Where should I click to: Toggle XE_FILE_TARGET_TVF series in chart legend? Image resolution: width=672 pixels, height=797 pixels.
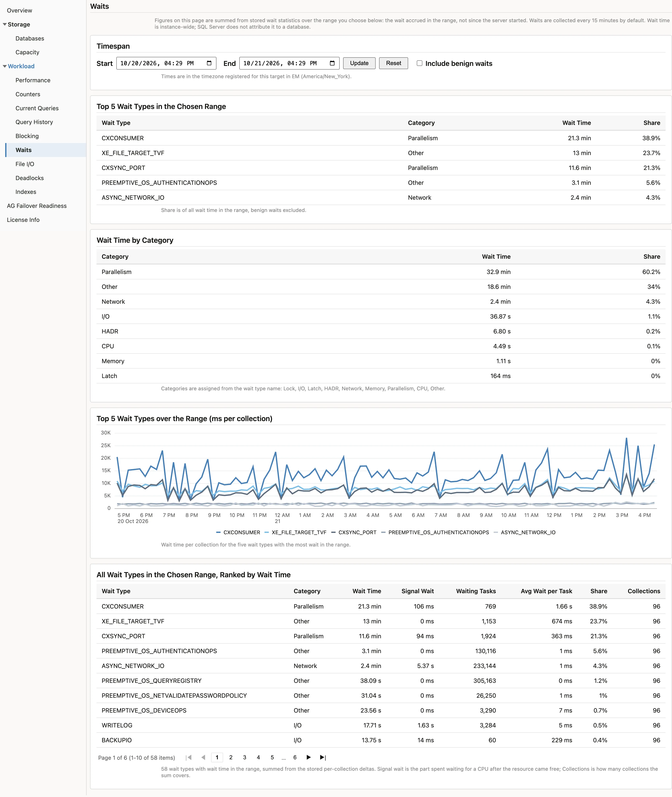295,532
